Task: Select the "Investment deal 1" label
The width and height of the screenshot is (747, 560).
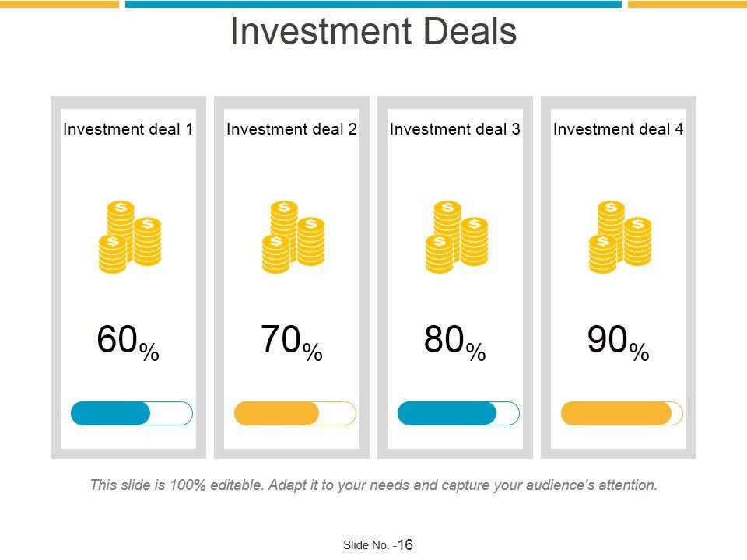Action: [x=128, y=129]
